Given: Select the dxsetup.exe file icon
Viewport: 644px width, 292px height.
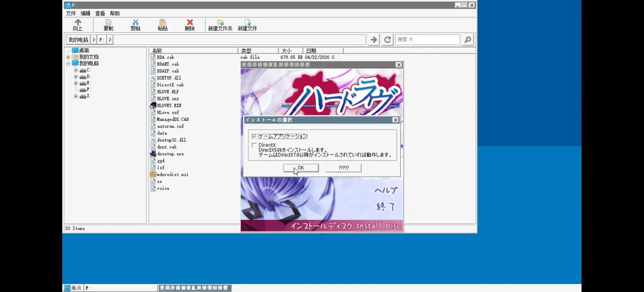Looking at the screenshot, I should [153, 154].
